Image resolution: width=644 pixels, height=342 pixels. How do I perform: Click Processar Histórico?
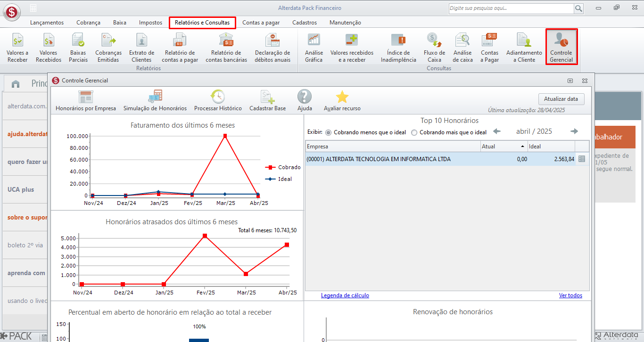tap(218, 100)
